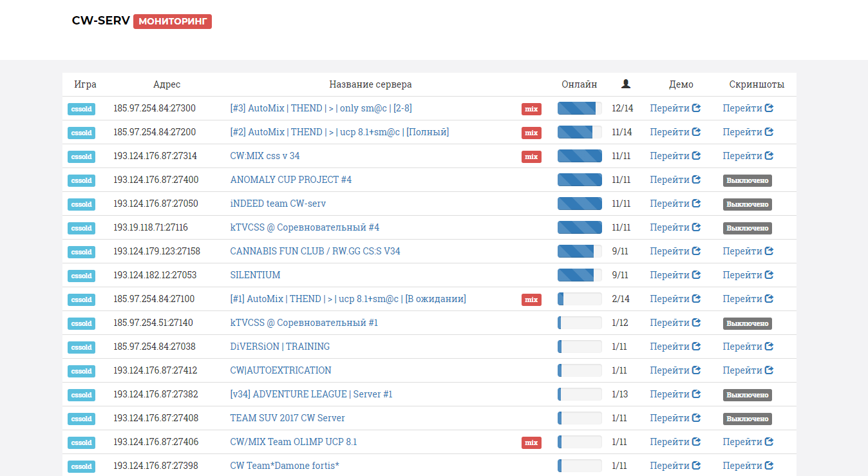Open demo link for DiVERSiON | TRAINING
Viewport: 868px width, 476px height.
point(675,347)
